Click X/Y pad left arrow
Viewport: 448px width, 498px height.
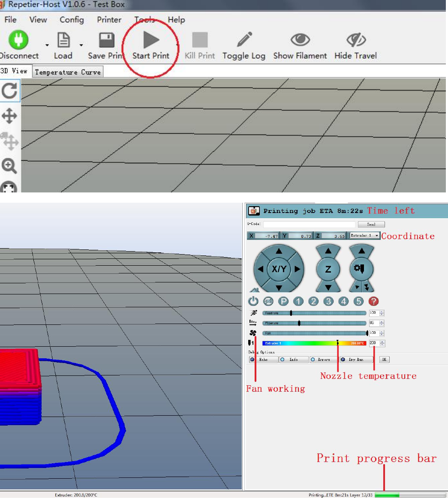click(261, 269)
